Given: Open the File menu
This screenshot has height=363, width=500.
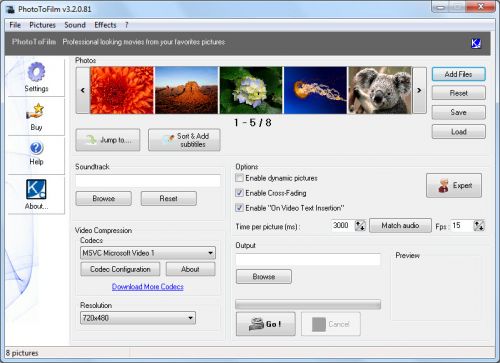Looking at the screenshot, I should [x=15, y=25].
